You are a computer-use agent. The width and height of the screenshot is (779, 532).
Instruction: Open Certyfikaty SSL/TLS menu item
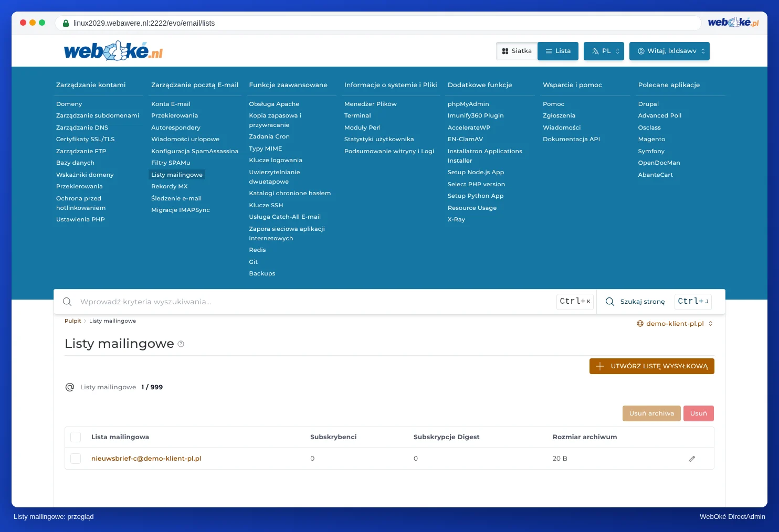pos(85,139)
